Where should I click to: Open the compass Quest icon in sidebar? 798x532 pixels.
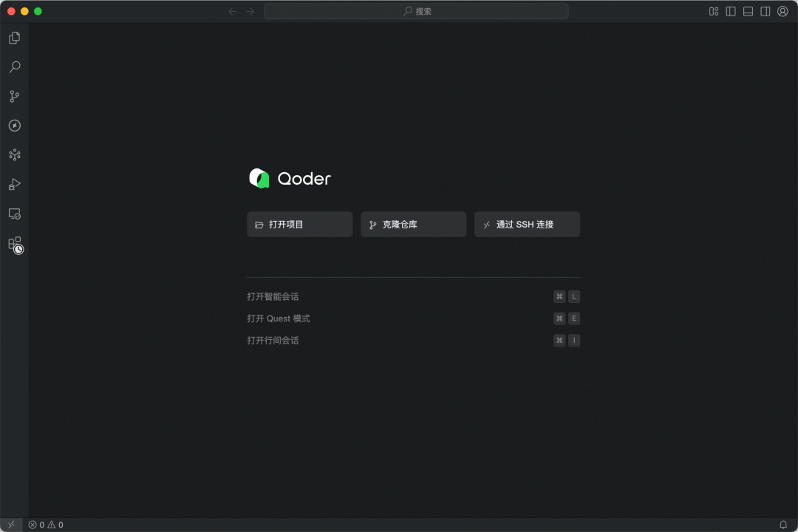14,125
